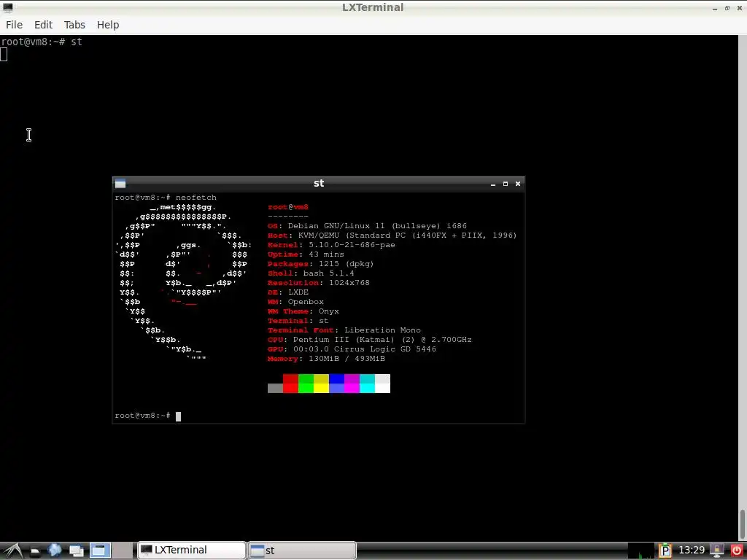Select the LXTerminal taskbar button
Screen dimensions: 747x560
192,551
